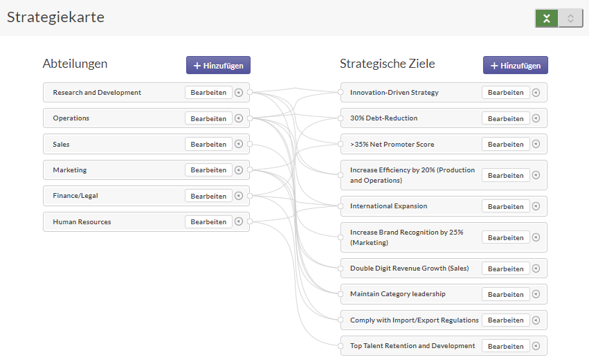
Task: Click connector node of Marketing department
Action: pos(250,170)
